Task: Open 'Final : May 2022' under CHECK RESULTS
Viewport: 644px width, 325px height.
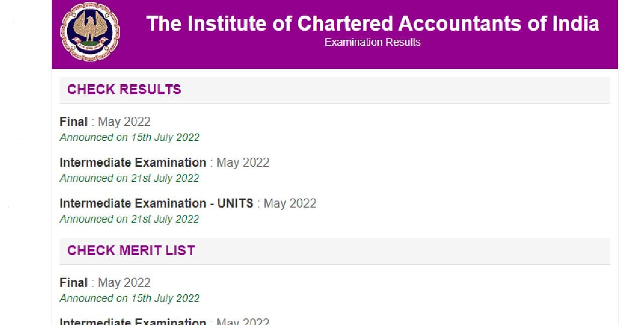Action: coord(105,121)
